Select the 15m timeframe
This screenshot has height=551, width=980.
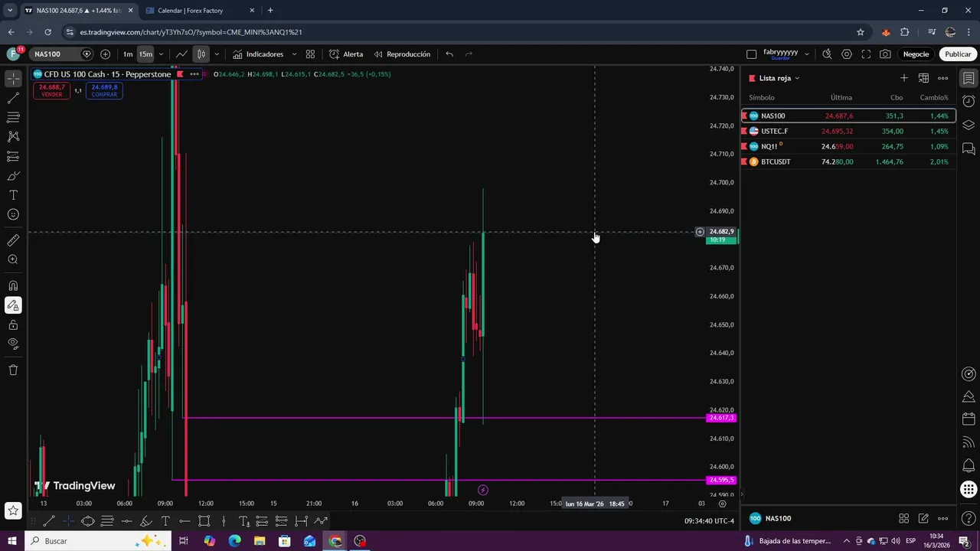(x=145, y=54)
